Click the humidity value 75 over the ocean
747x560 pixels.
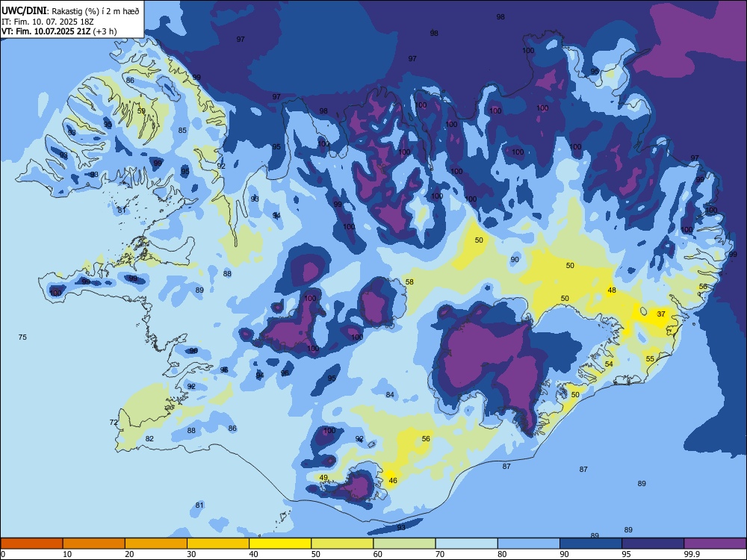(22, 337)
